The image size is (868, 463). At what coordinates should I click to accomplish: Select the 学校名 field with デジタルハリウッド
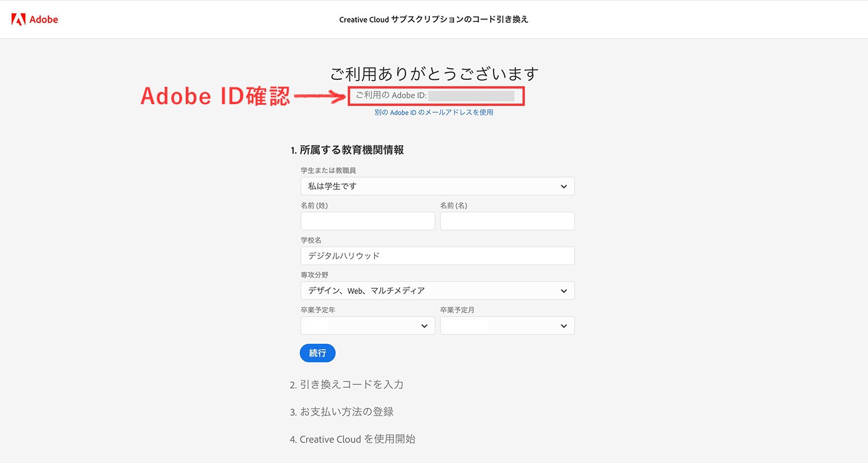tap(437, 256)
